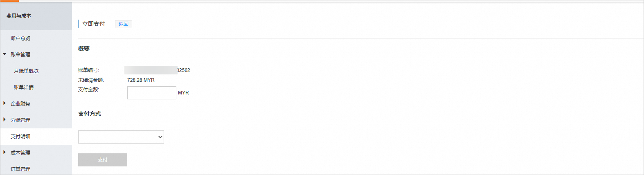Expand 分账管理 using its triangle arrow
The image size is (644, 175).
pos(5,120)
